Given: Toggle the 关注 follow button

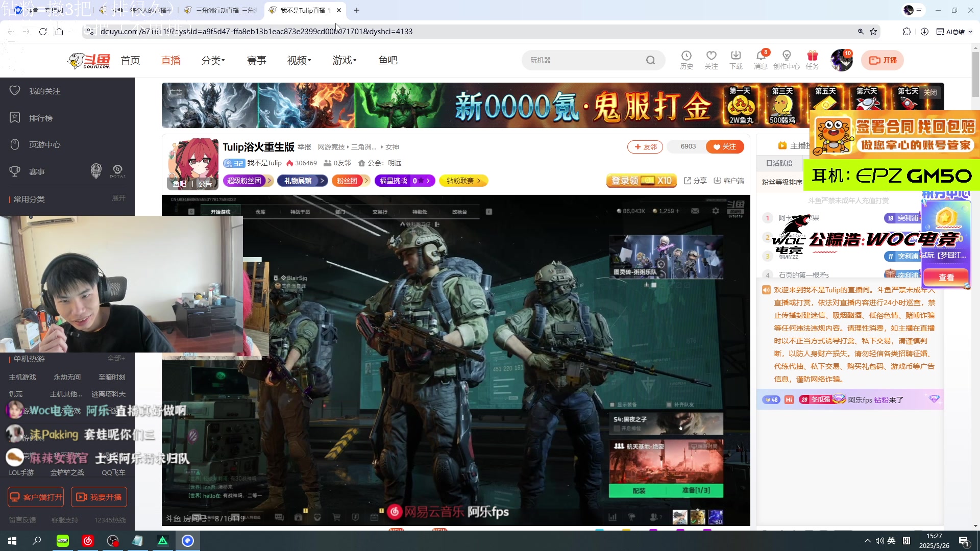Looking at the screenshot, I should [725, 147].
